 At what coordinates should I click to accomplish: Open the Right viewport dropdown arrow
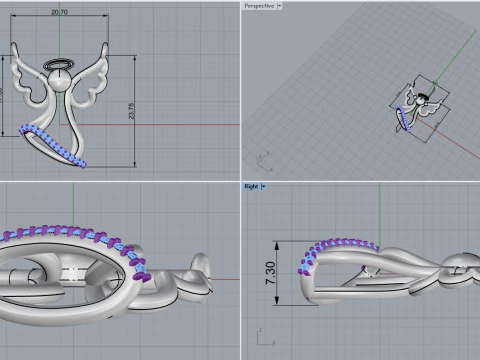click(263, 186)
